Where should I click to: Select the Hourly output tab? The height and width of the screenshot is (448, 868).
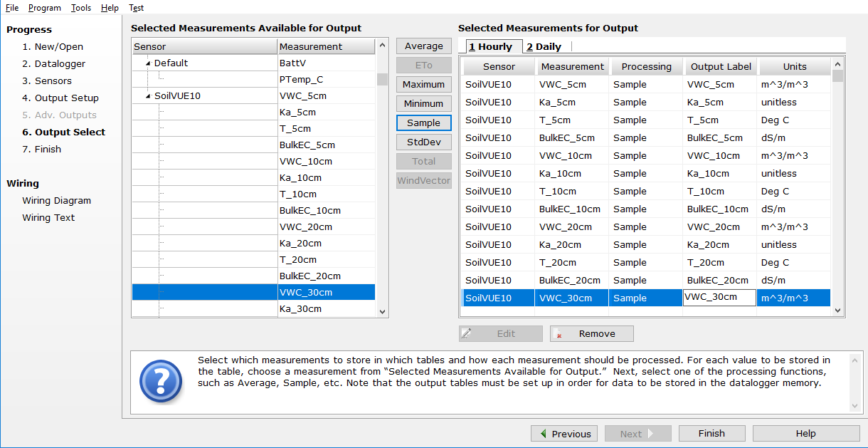(x=491, y=47)
